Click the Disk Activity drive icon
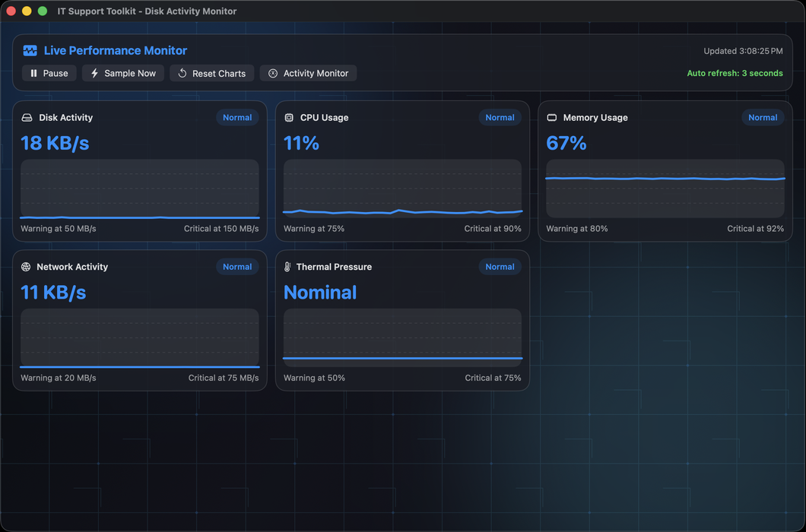806x532 pixels. pyautogui.click(x=27, y=118)
